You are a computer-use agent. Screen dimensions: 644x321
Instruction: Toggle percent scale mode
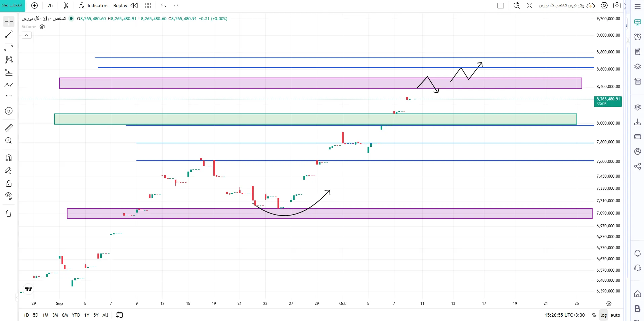(594, 315)
